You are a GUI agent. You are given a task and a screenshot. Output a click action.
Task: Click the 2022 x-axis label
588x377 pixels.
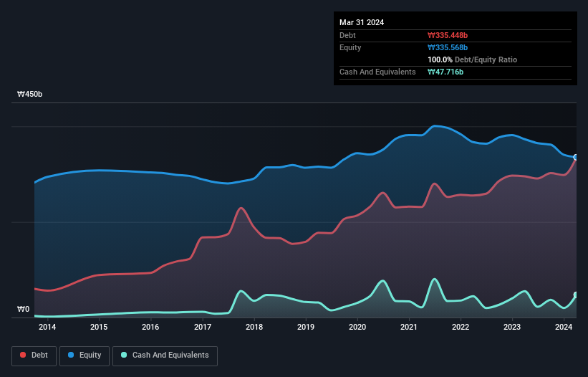(x=461, y=327)
